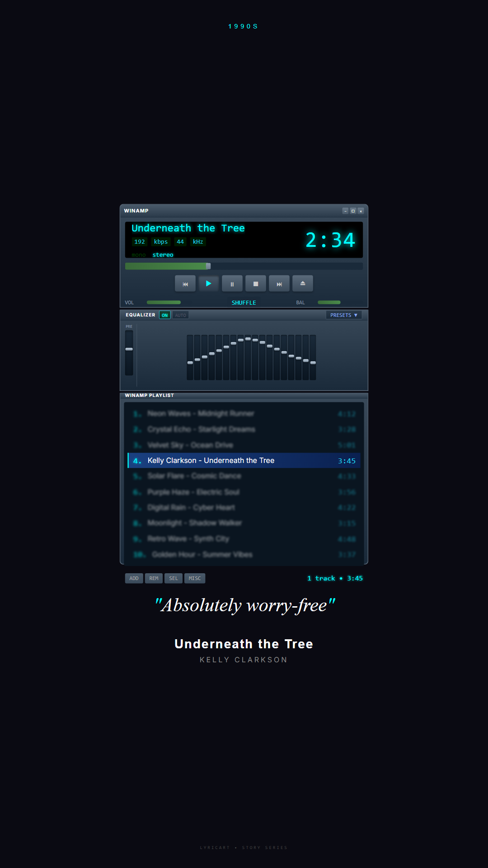Screen dimensions: 488x868
Task: Select Solar Flare - Cosmic Dance track
Action: pos(244,476)
